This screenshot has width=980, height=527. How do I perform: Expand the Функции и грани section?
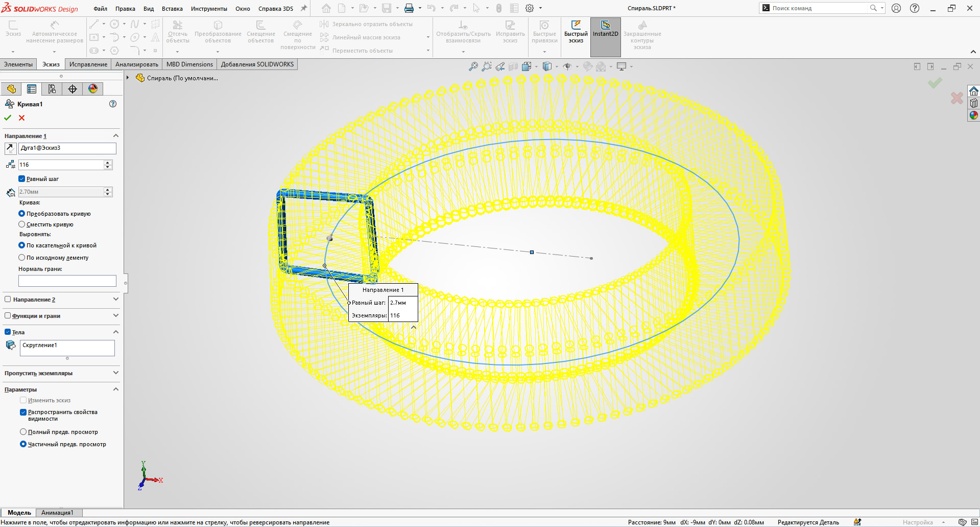115,316
